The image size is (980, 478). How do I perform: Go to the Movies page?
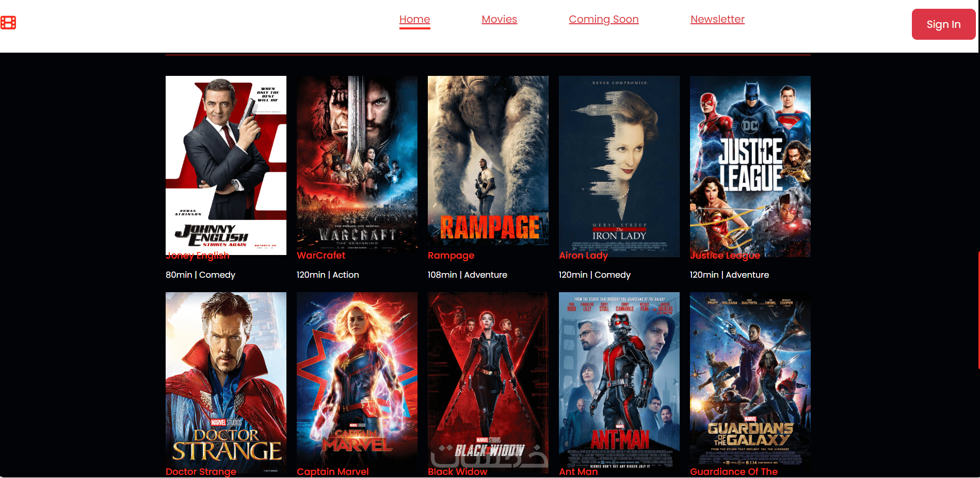[x=499, y=19]
